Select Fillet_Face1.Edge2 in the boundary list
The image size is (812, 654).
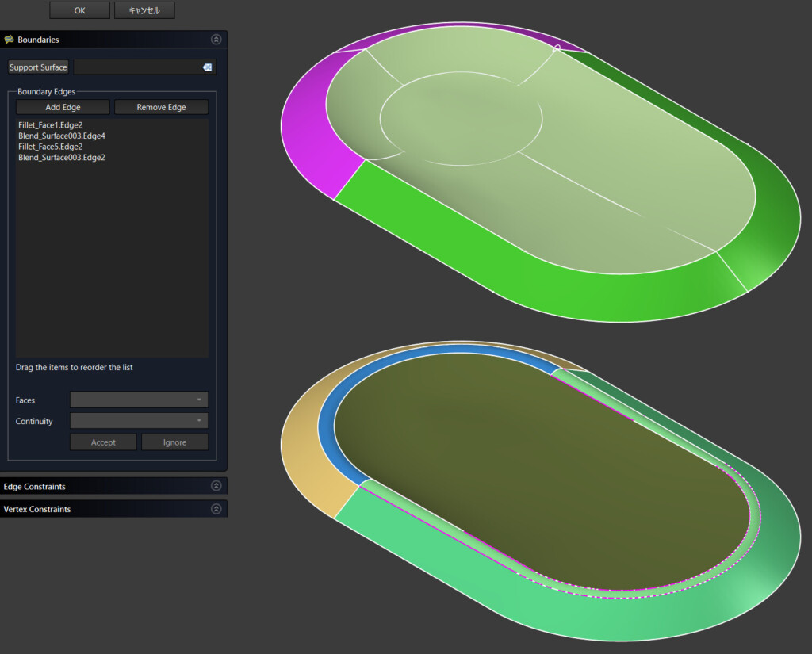click(x=51, y=125)
